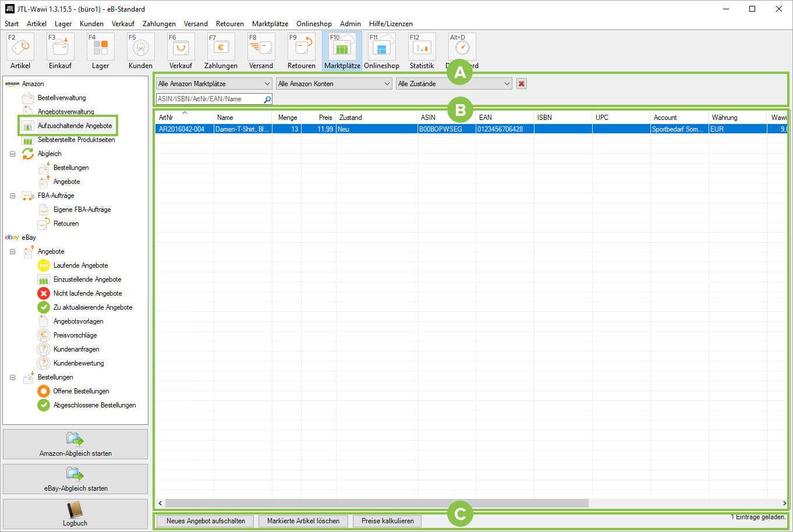Click the orange Offene Bestellungen icon
Screen dimensions: 793x532
click(x=44, y=391)
